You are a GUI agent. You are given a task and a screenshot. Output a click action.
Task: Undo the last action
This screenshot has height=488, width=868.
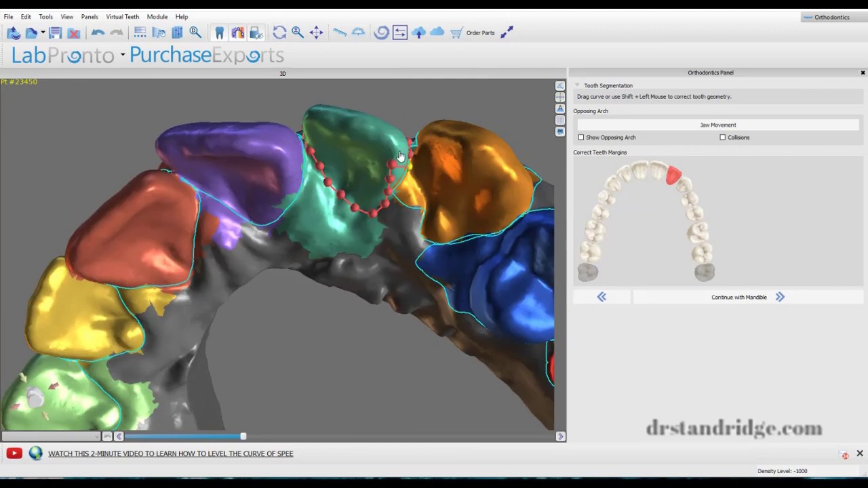98,33
